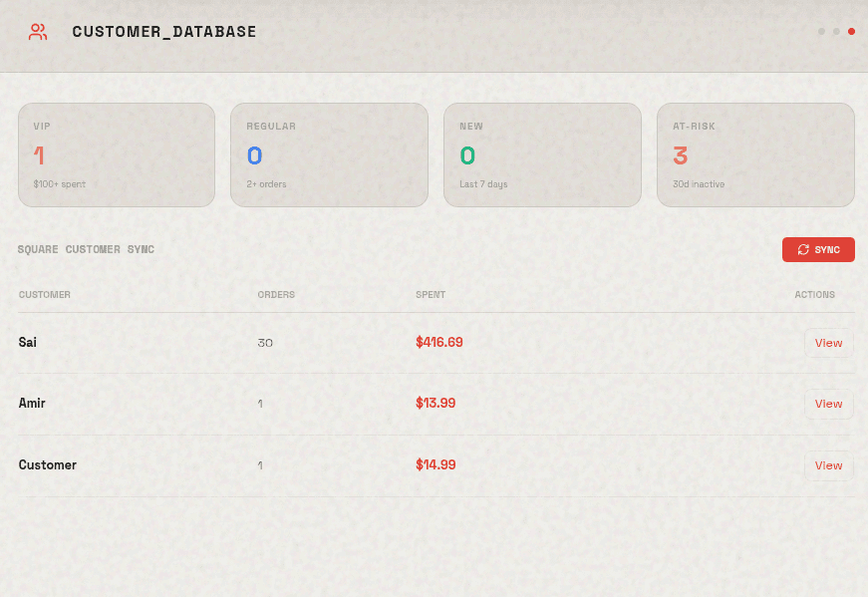Sort by the Spent column header
The image size is (868, 597).
tap(431, 295)
